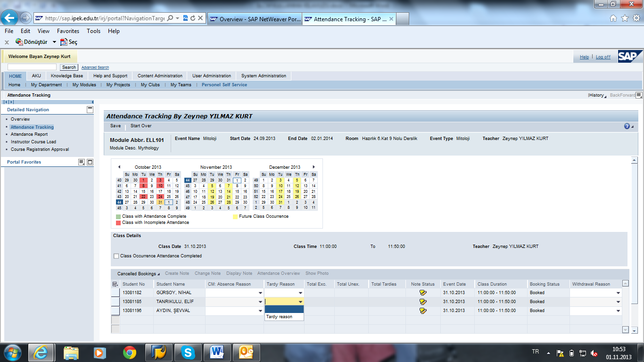Open Absence Reason dropdown for GÜRSOY, NİHAL
The image size is (644, 362).
point(261,293)
